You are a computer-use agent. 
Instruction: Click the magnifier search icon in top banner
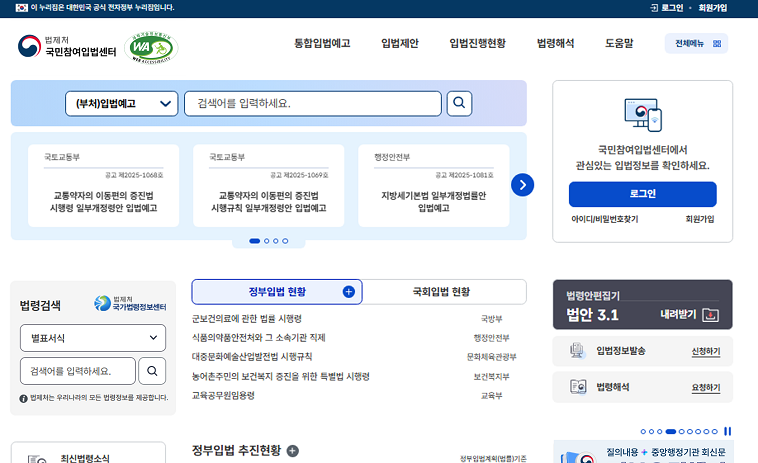pos(459,103)
